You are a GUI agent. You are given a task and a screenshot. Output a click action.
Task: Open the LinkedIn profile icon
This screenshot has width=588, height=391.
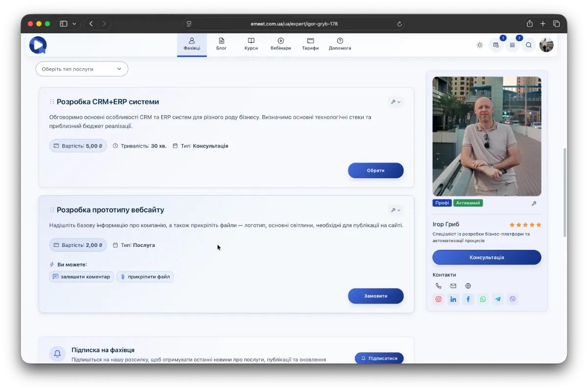453,299
